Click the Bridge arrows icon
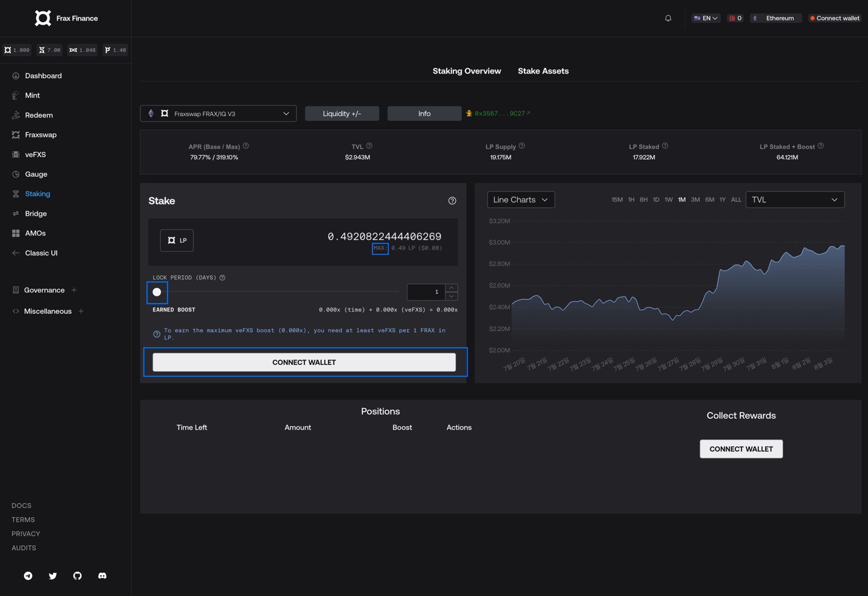868x596 pixels. (x=16, y=213)
